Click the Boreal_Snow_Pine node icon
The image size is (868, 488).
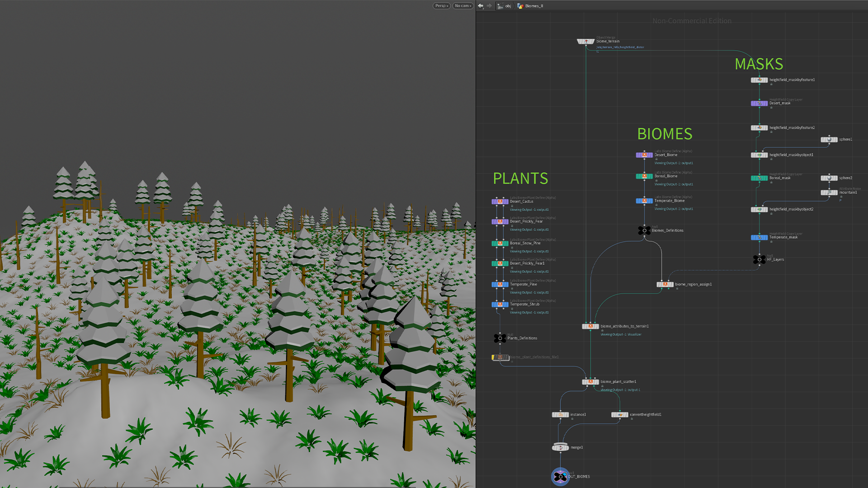click(500, 243)
